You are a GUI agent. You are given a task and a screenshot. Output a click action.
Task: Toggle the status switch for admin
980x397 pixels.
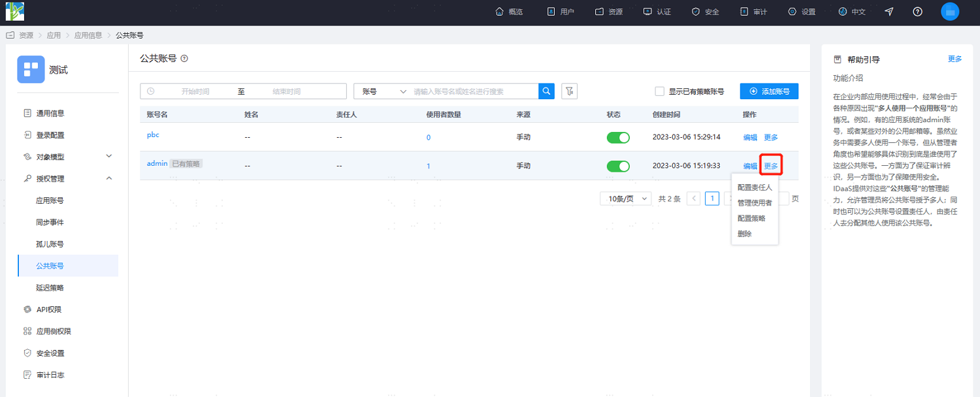(x=618, y=166)
